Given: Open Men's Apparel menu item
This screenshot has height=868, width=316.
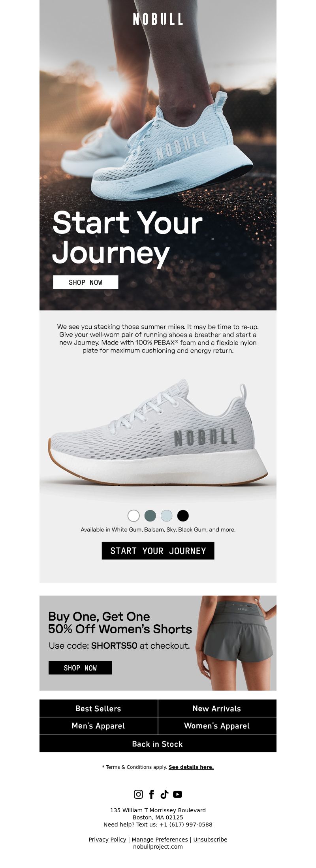Looking at the screenshot, I should pos(98,726).
